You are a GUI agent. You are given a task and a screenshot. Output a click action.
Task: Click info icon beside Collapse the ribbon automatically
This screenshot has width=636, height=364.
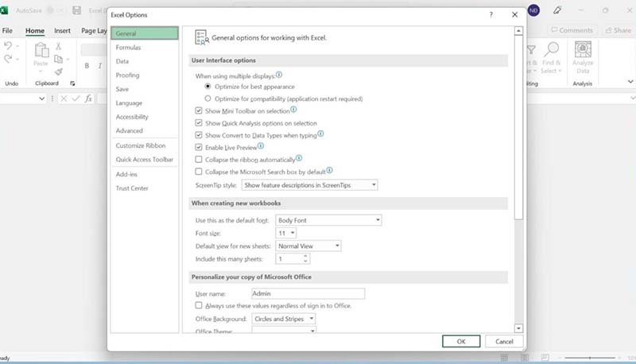click(299, 158)
